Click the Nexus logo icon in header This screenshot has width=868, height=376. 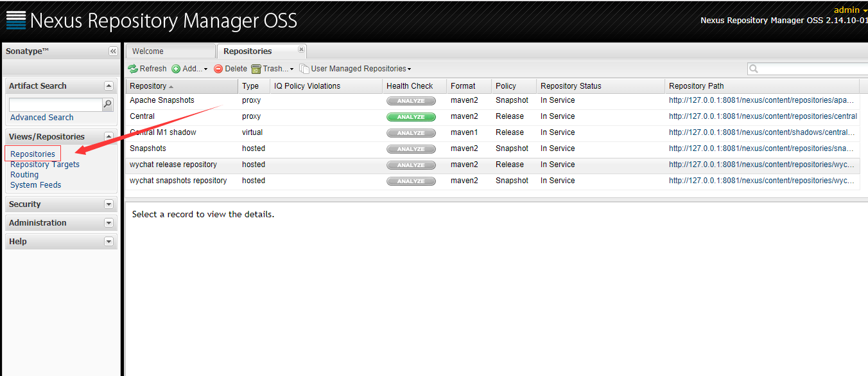[x=15, y=20]
